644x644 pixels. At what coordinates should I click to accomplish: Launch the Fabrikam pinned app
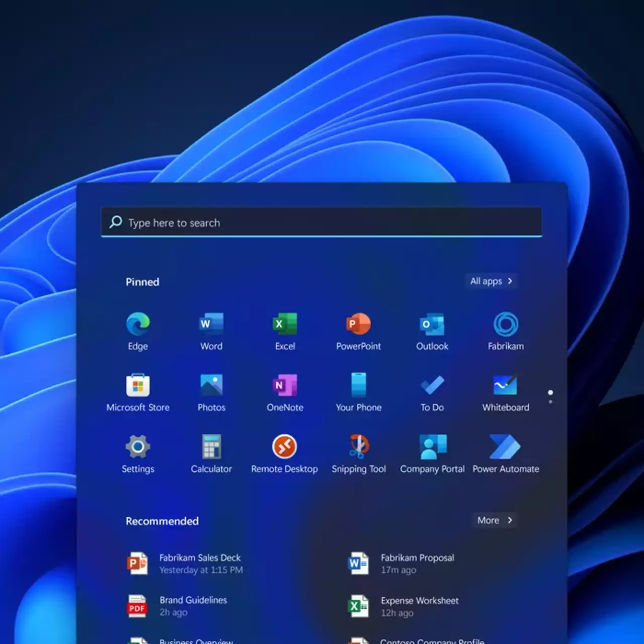click(x=506, y=331)
